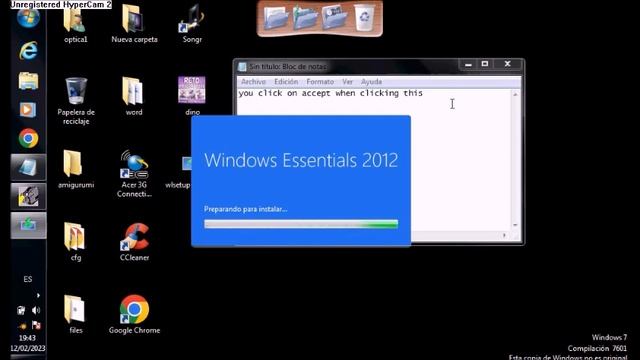Viewport: 640px width, 360px height.
Task: Click recycle bin icon in top dock
Action: 364,17
